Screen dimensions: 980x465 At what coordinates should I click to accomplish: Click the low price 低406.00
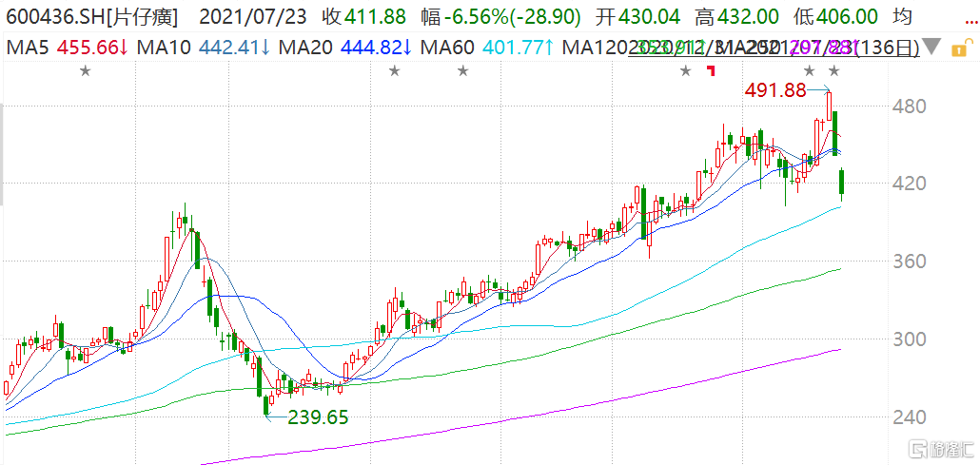(x=835, y=17)
